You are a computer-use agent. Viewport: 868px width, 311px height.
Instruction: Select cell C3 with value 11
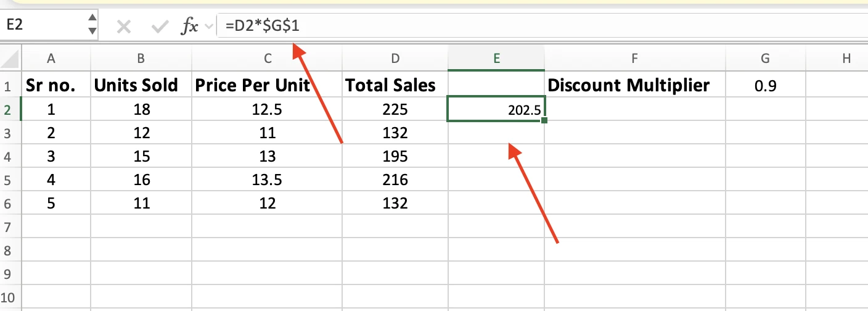(268, 133)
